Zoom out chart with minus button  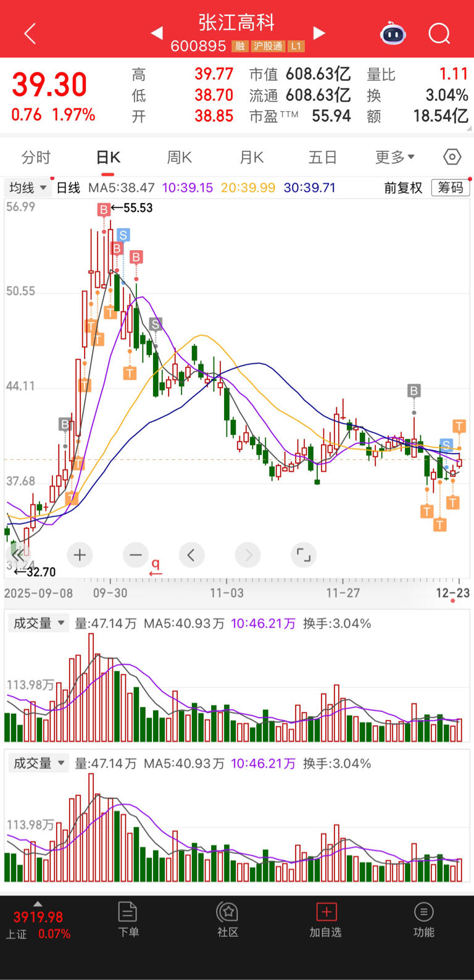tap(136, 555)
